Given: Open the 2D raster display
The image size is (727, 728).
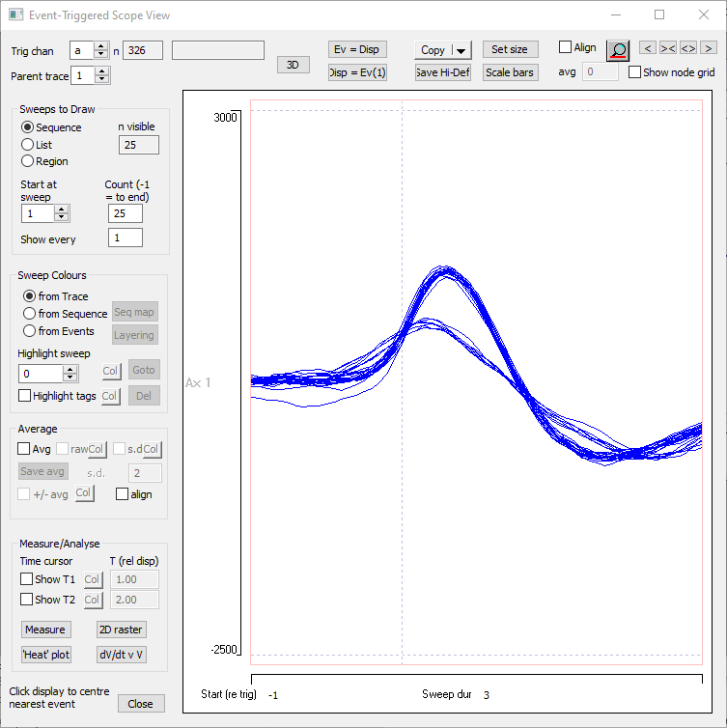Looking at the screenshot, I should tap(121, 630).
